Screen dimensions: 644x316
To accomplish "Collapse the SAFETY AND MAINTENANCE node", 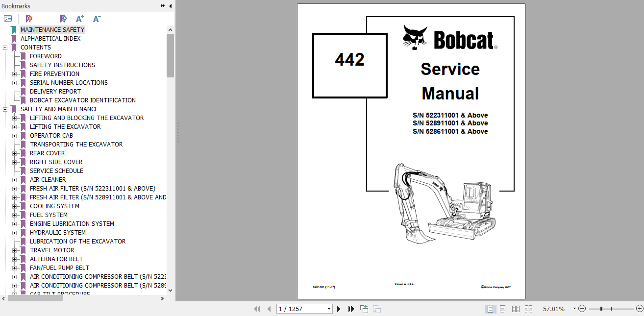I will pos(5,109).
